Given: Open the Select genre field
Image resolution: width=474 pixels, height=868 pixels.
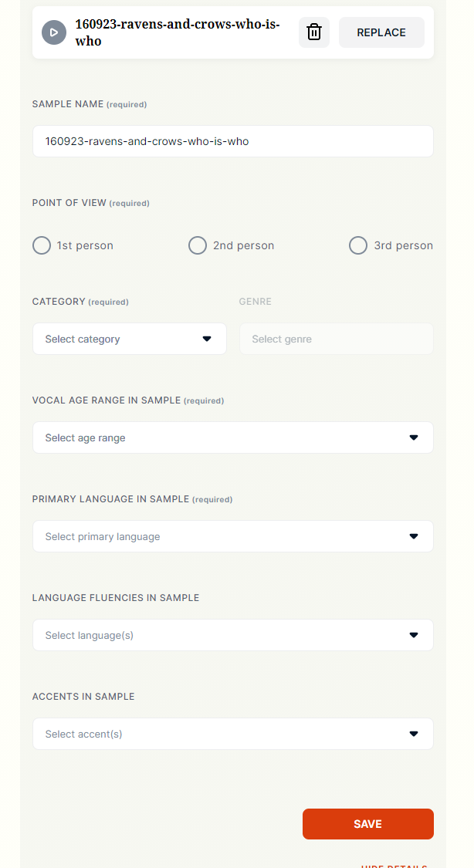Looking at the screenshot, I should click(337, 339).
